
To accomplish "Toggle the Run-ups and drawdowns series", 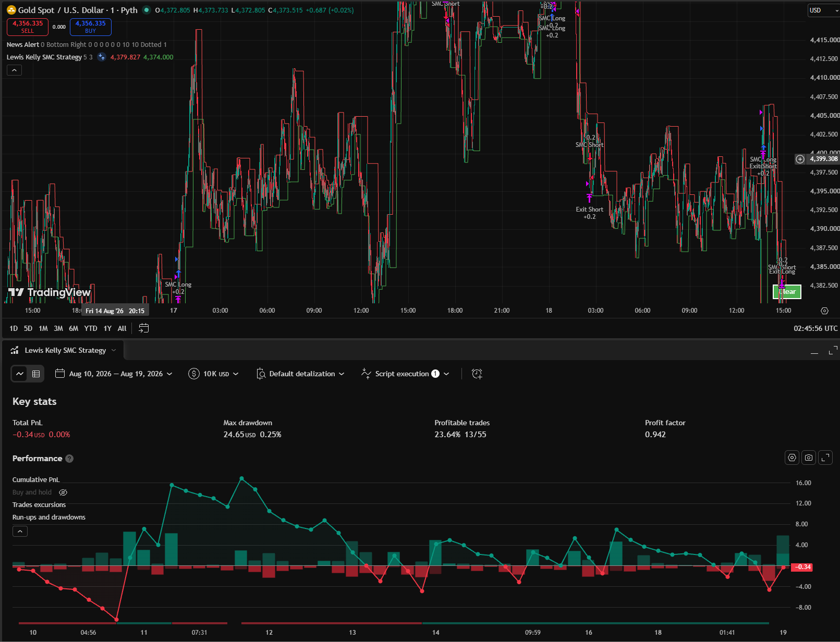I will coord(49,517).
